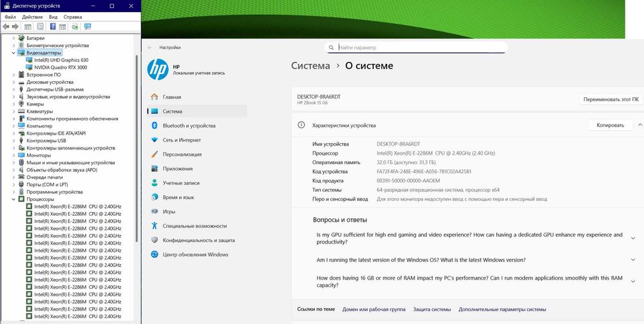
Task: Click the back arrow in Settings window
Action: (x=150, y=48)
